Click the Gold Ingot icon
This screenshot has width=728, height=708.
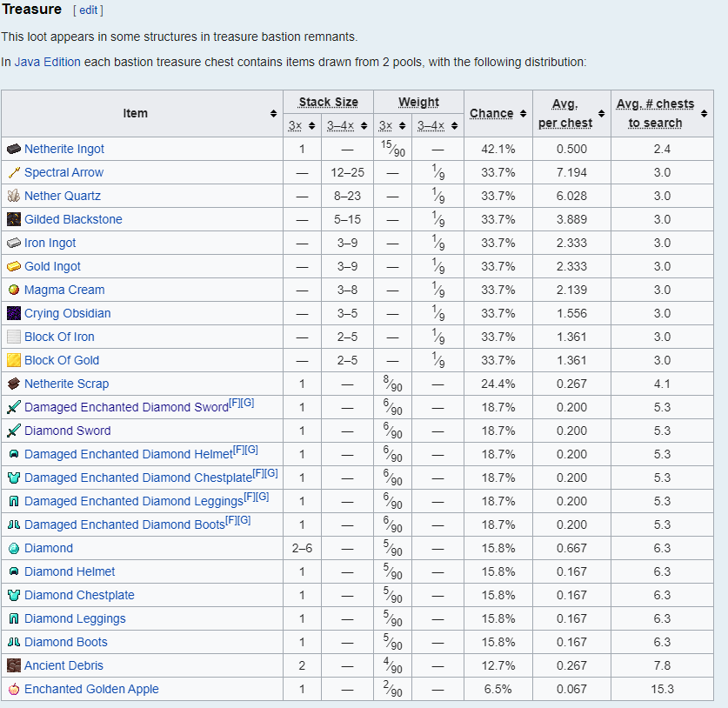(13, 266)
